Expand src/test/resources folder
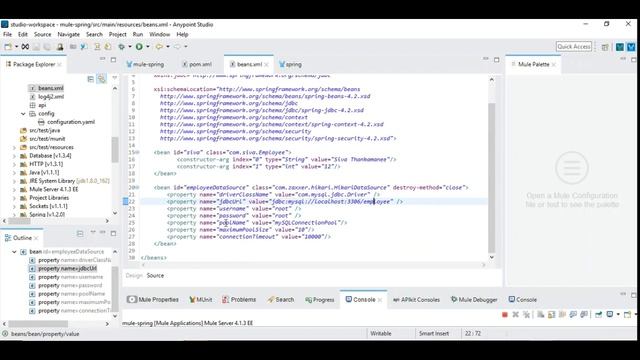Screen dimensions: 640x360 tap(14, 147)
